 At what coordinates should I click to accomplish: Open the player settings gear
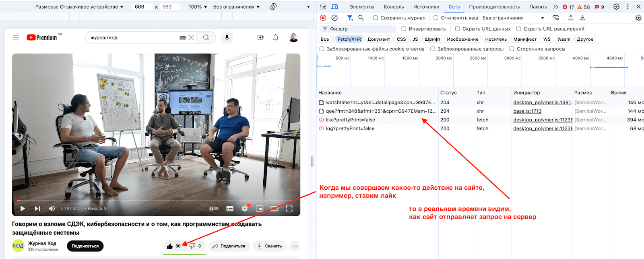point(245,209)
